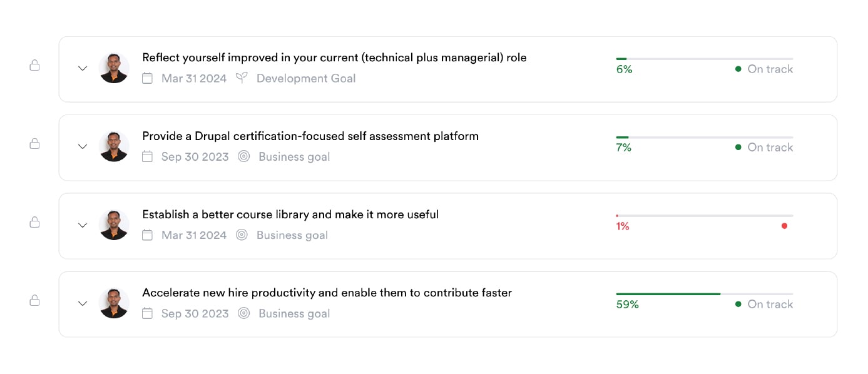Open 'Provide a Drupal certification-focused self assessment platform' title
Image resolution: width=868 pixels, height=374 pixels.
(310, 136)
